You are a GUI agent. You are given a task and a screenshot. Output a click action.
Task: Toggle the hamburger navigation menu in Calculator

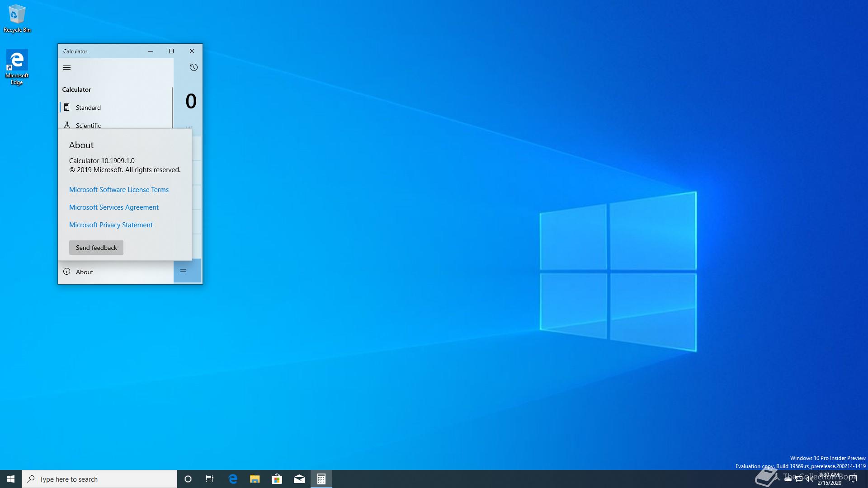pyautogui.click(x=67, y=68)
